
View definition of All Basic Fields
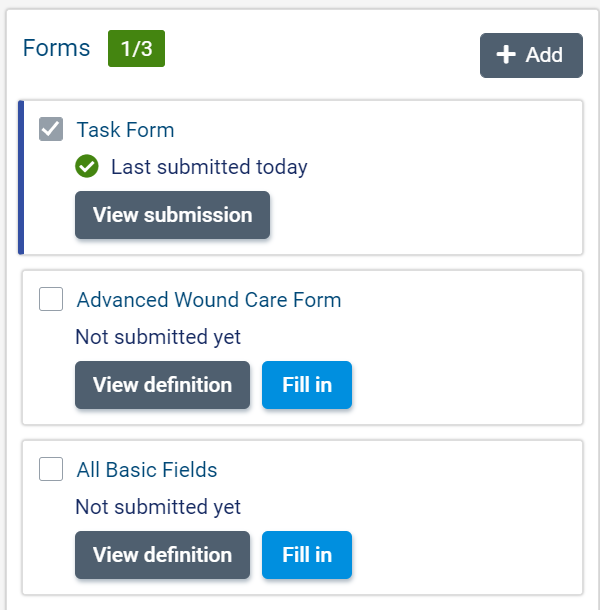[x=162, y=555]
